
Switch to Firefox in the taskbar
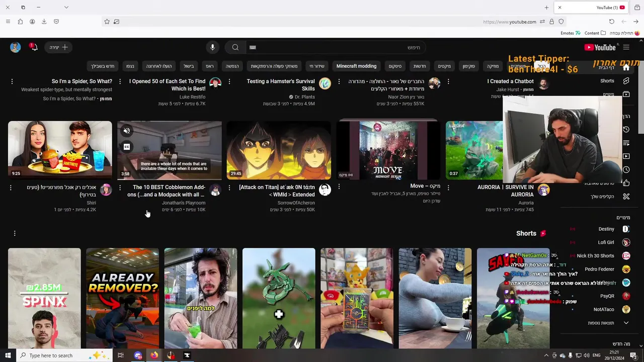click(154, 355)
